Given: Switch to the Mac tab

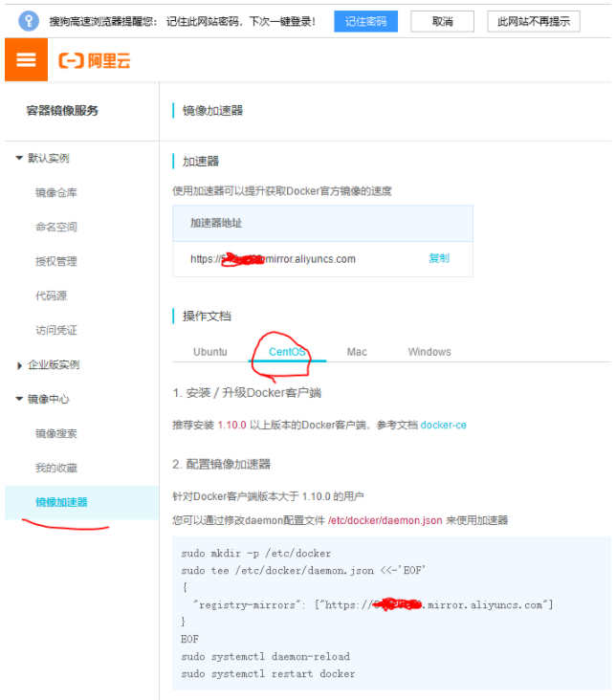Looking at the screenshot, I should tap(357, 352).
